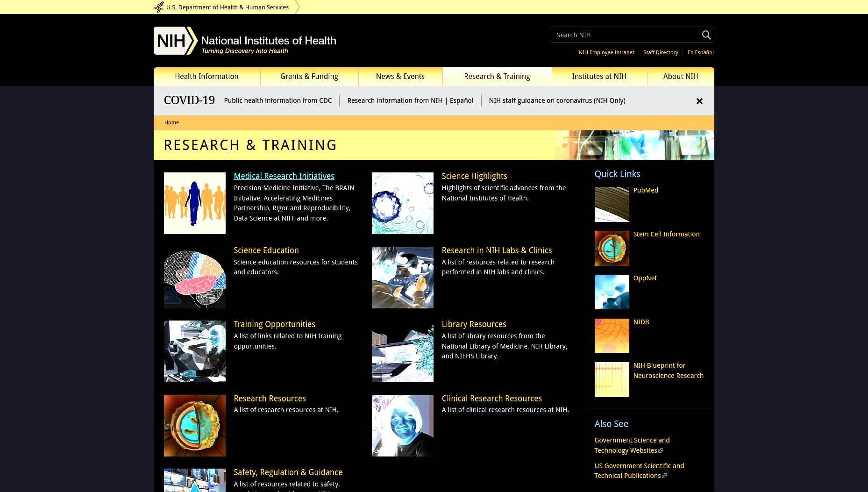
Task: Open the Science Education brain thumbnail
Action: coord(194,278)
